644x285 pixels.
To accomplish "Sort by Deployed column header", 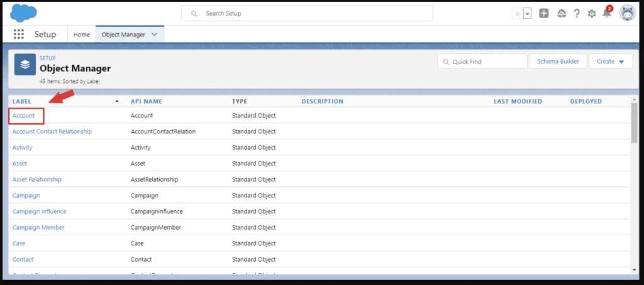I will (586, 101).
